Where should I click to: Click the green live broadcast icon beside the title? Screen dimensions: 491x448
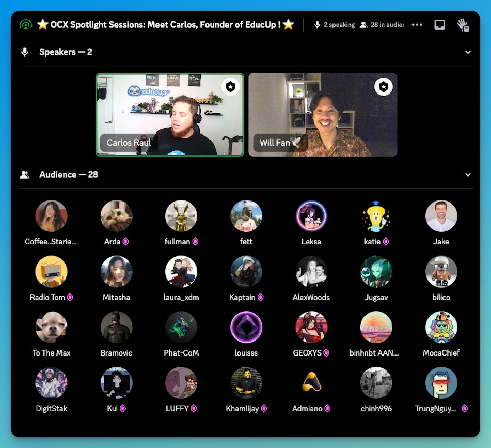tap(25, 24)
